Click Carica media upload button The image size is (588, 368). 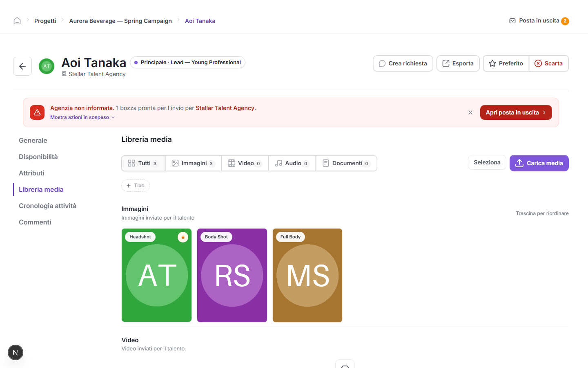539,163
